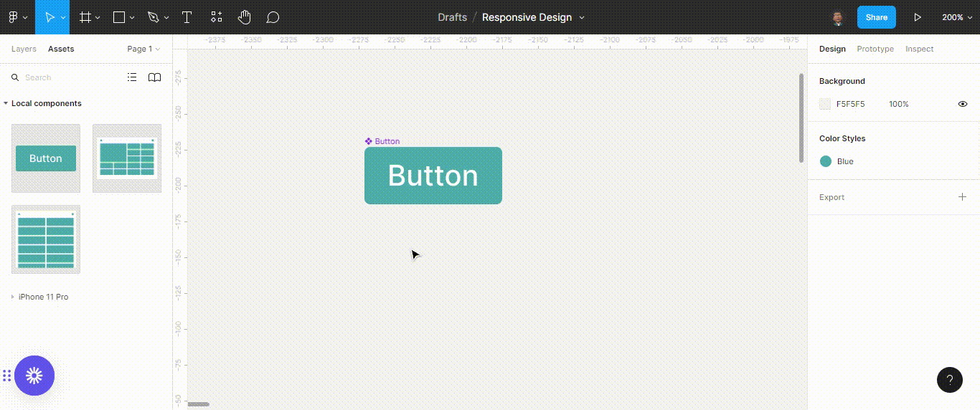
Task: Open the Design tab
Action: point(832,49)
